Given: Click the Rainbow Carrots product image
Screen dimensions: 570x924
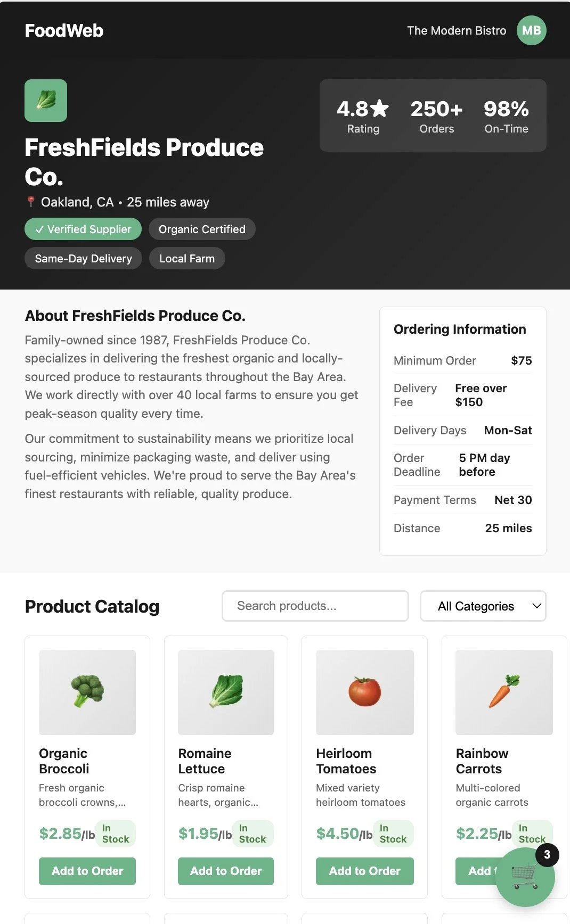Looking at the screenshot, I should pyautogui.click(x=504, y=692).
